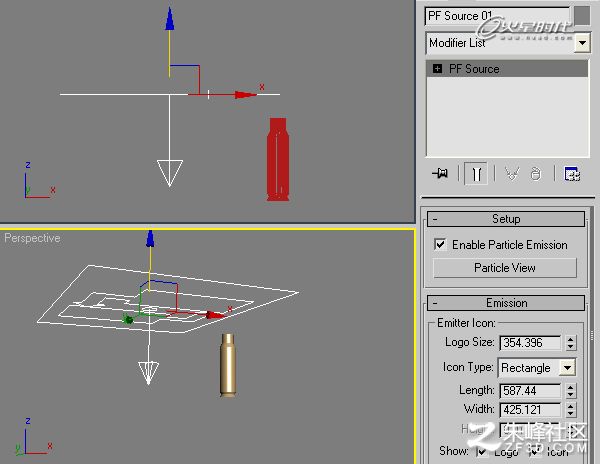Open the Icon Type Rectangle dropdown
The width and height of the screenshot is (600, 464).
[x=567, y=368]
